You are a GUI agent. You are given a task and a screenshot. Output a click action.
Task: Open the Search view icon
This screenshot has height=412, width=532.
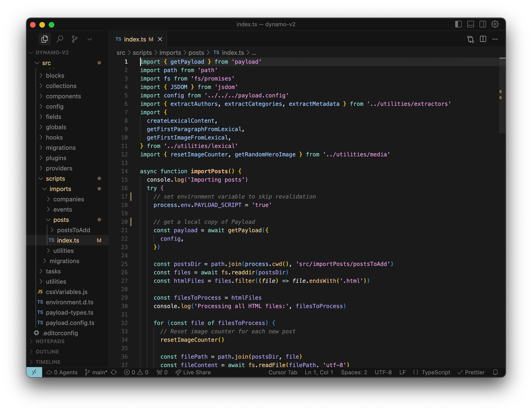pyautogui.click(x=60, y=39)
